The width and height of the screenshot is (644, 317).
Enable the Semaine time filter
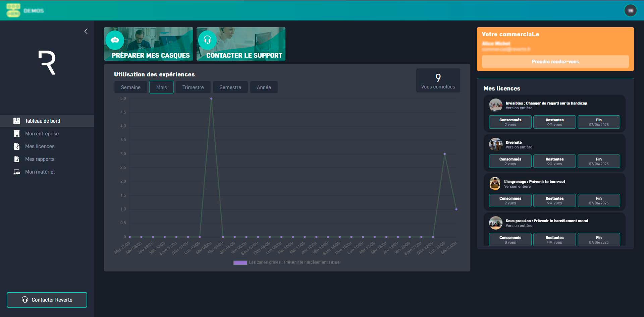[x=130, y=87]
